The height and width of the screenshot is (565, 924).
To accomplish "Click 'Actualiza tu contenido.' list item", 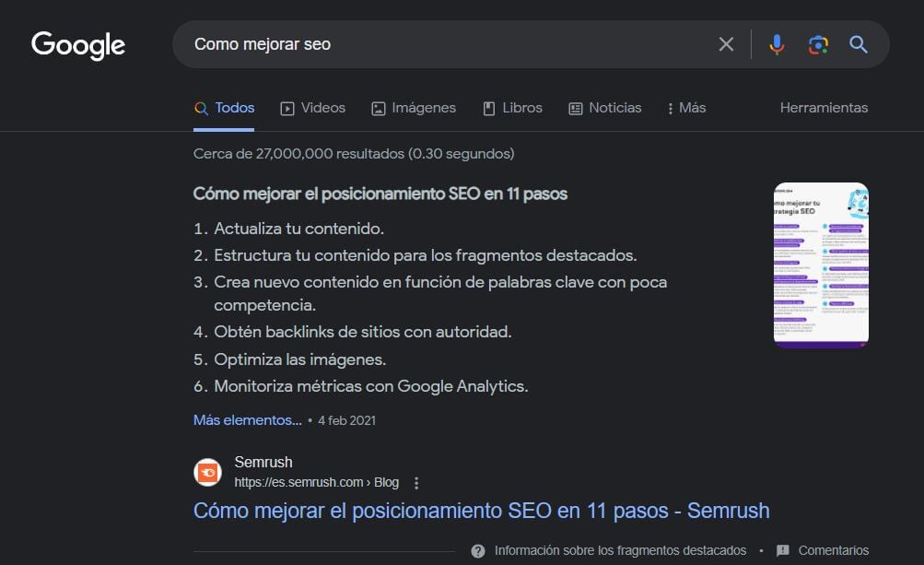I will (298, 229).
